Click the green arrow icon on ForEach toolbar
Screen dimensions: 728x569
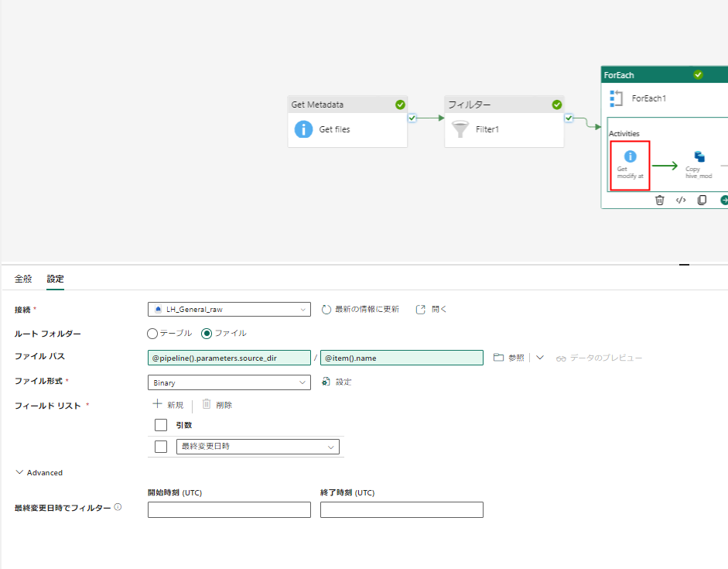[x=724, y=201]
